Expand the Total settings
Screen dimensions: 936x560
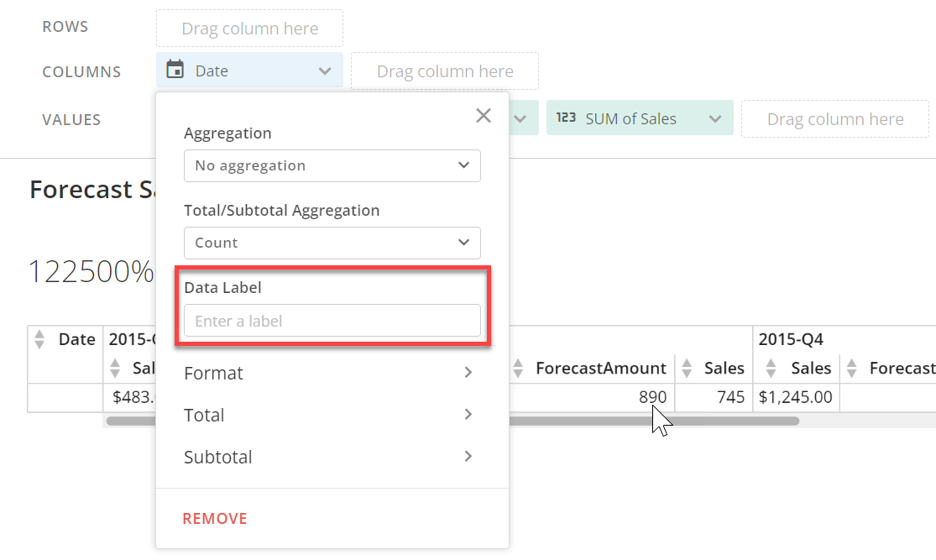pyautogui.click(x=332, y=415)
